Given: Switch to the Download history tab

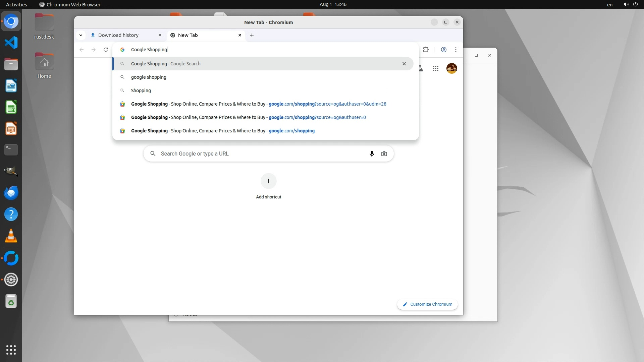Looking at the screenshot, I should pyautogui.click(x=118, y=35).
